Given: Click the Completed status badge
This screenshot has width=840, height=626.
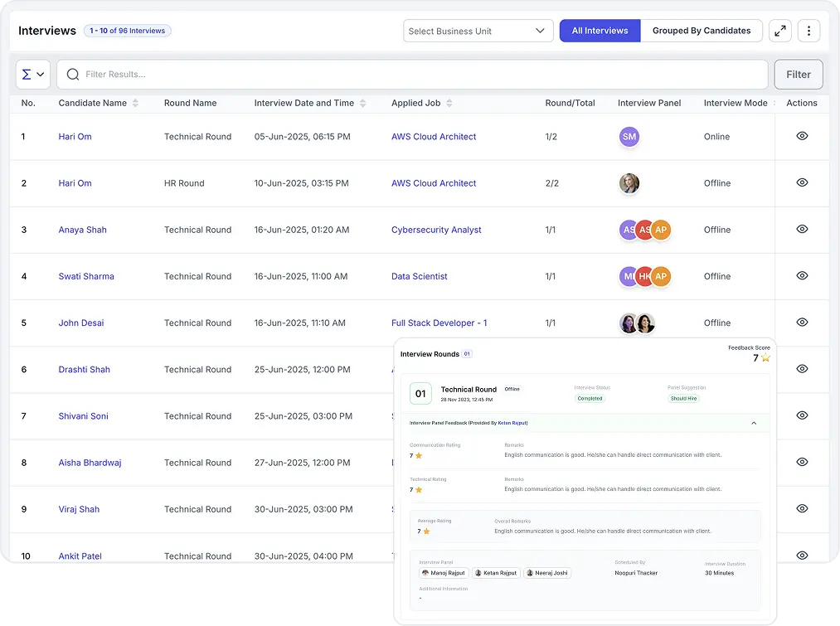Looking at the screenshot, I should pos(590,399).
